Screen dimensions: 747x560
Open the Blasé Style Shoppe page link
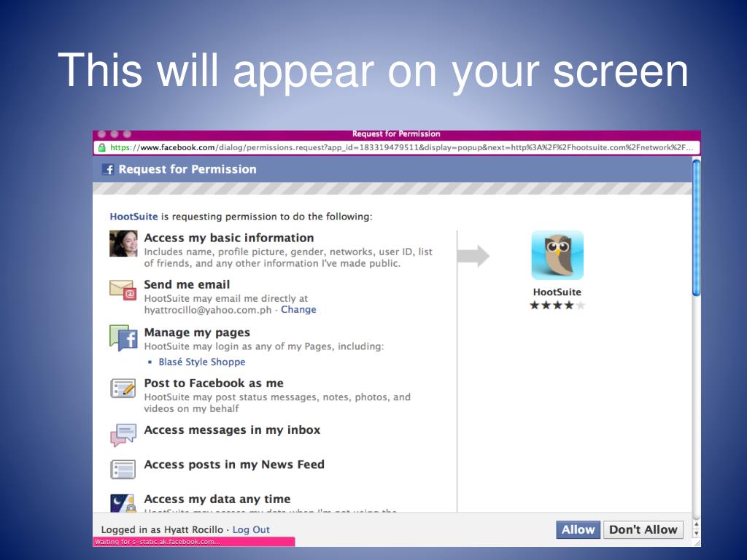point(202,362)
